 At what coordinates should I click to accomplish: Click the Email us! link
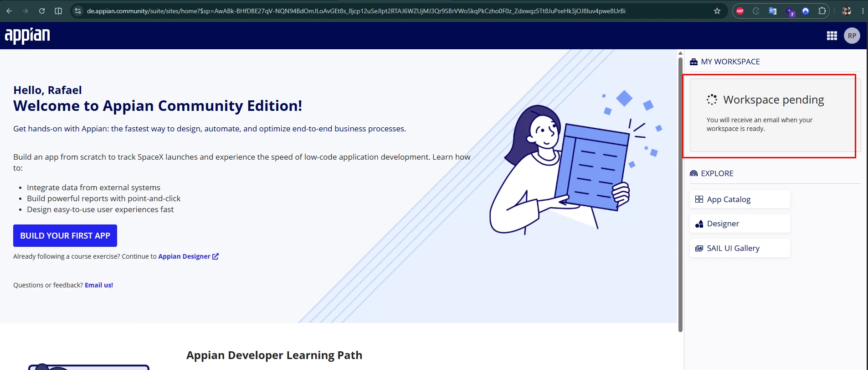click(x=99, y=285)
